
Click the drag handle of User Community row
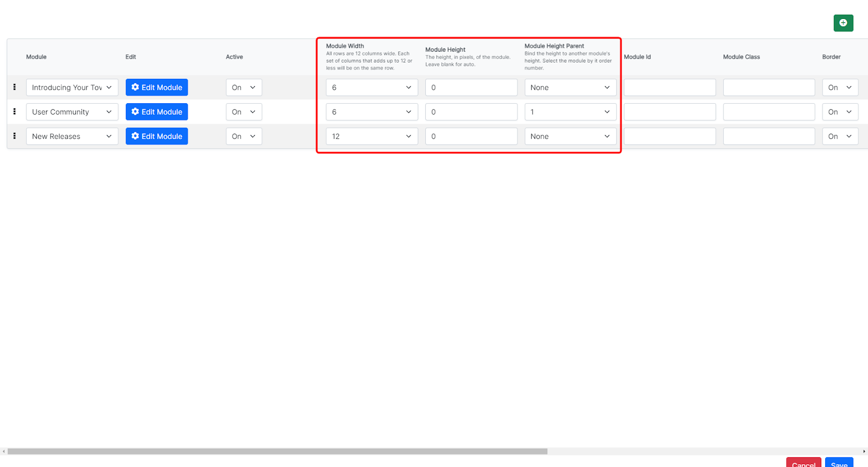(15, 111)
